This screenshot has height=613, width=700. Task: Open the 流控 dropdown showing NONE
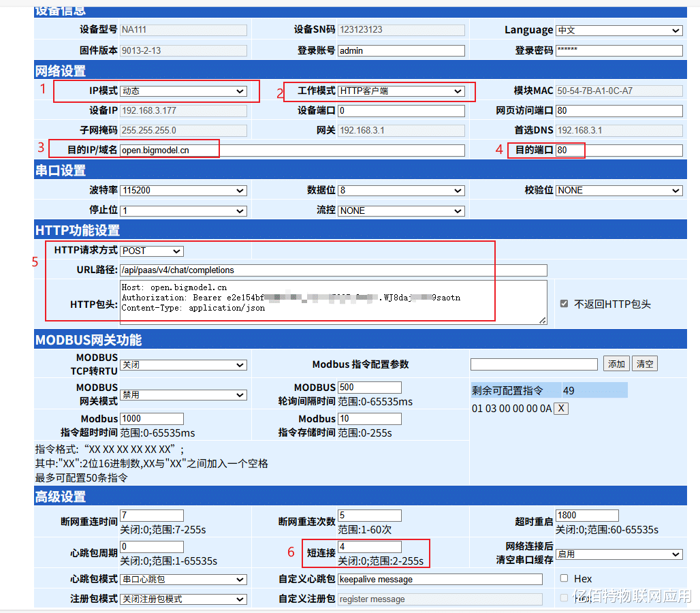coord(401,210)
